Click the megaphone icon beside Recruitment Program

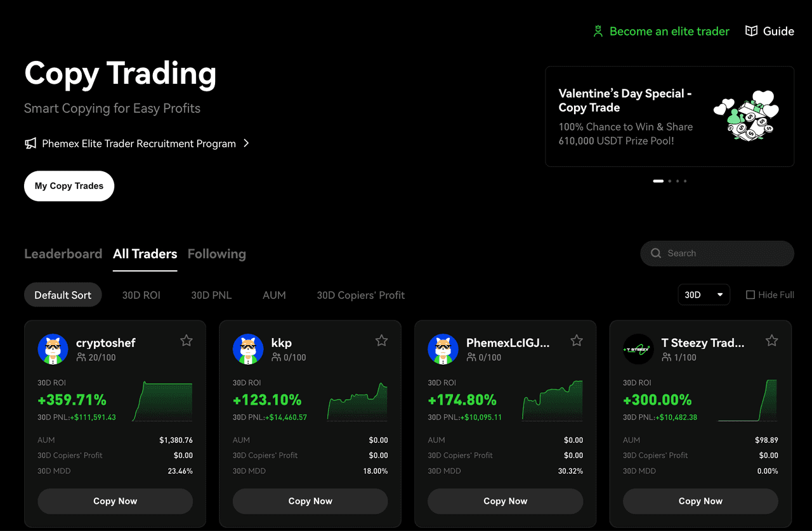click(30, 143)
